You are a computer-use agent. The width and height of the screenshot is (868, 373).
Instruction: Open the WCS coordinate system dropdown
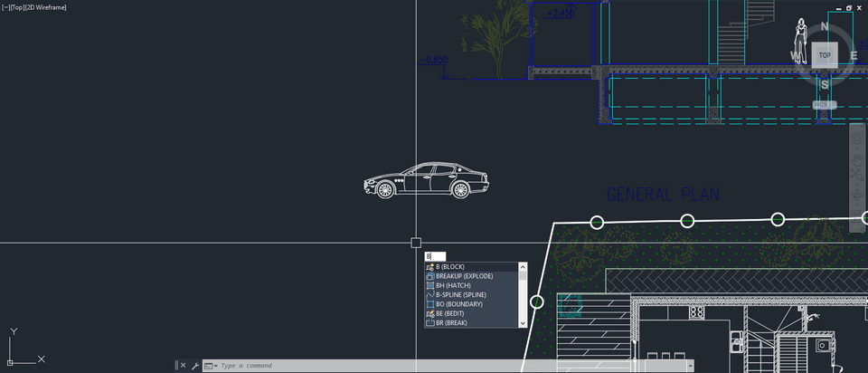point(825,105)
